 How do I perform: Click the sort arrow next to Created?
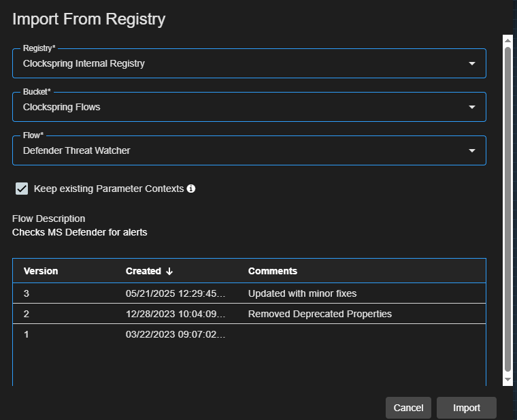[x=169, y=271]
